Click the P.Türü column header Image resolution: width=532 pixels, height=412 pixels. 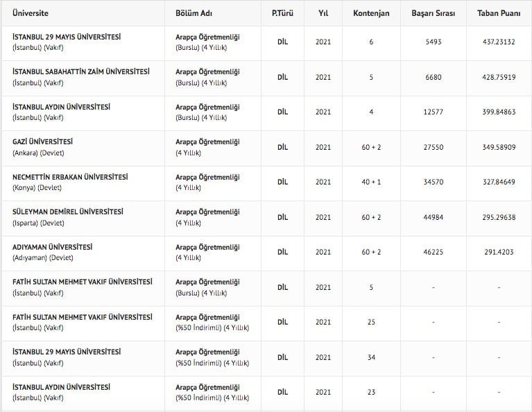point(282,13)
